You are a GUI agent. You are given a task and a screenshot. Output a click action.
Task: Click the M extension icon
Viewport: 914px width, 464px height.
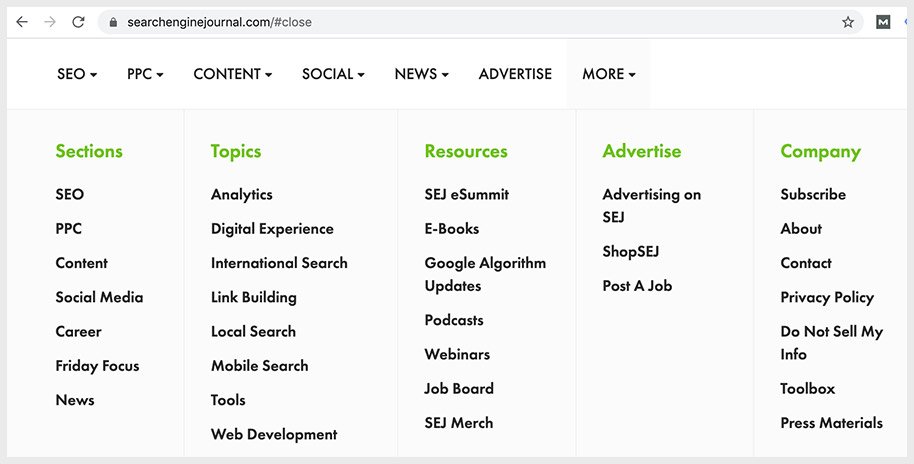pyautogui.click(x=883, y=22)
